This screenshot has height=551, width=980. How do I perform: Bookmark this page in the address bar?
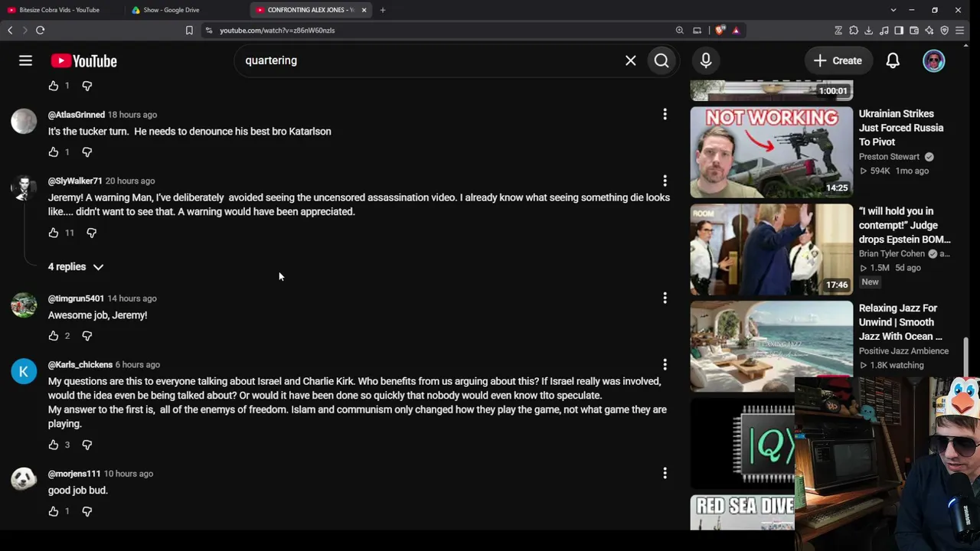(x=189, y=31)
